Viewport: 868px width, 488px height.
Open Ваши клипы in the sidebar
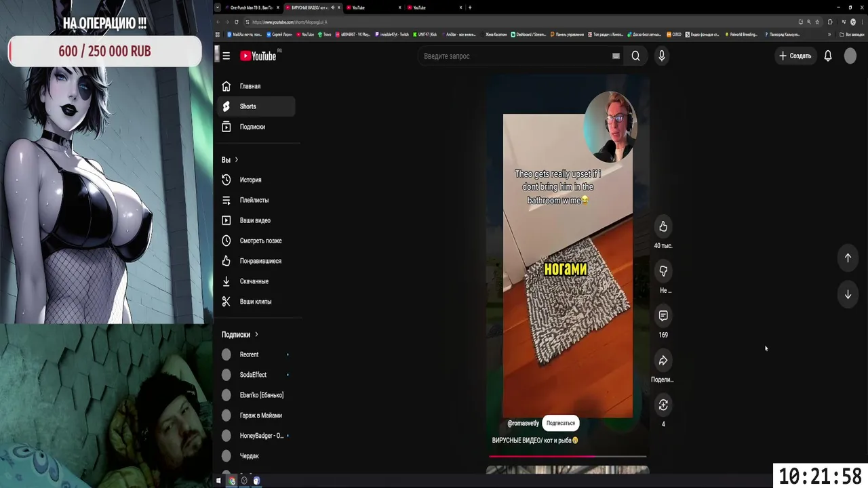pyautogui.click(x=256, y=302)
